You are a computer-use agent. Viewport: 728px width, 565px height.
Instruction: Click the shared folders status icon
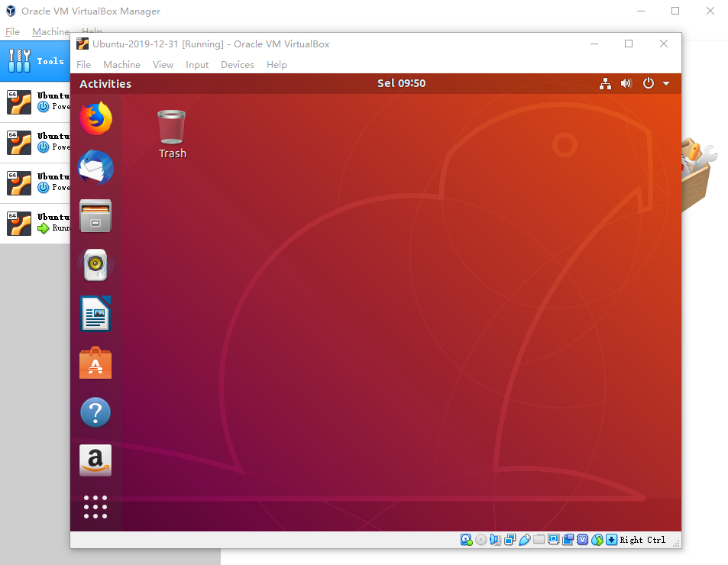click(539, 540)
